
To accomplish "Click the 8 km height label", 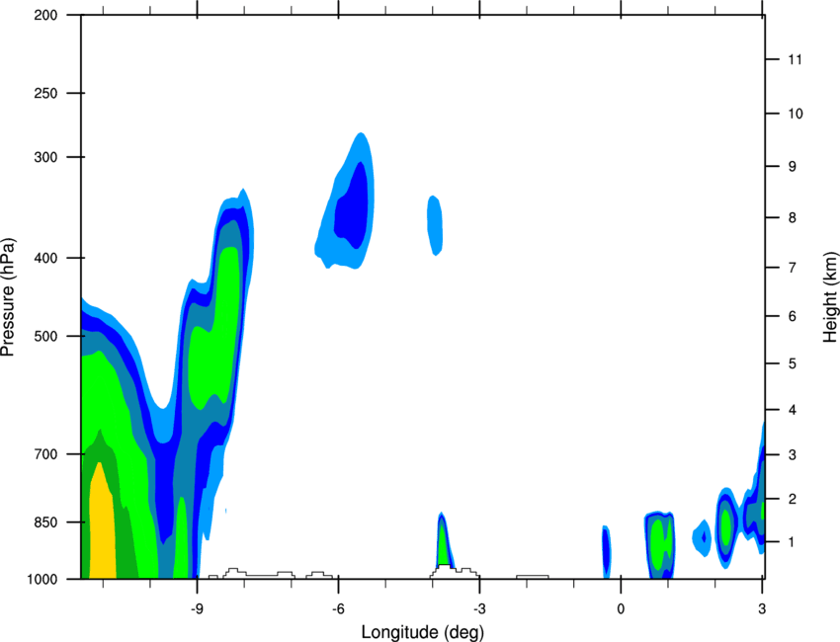I will [793, 217].
